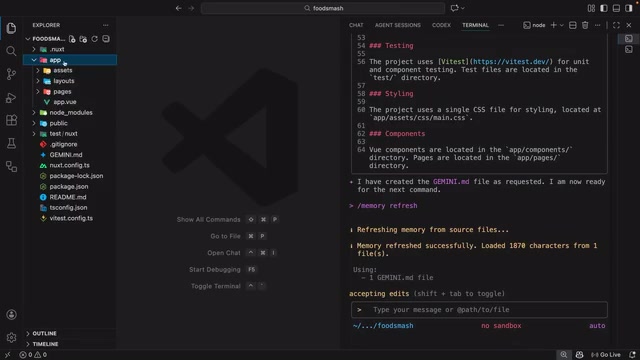Image resolution: width=640 pixels, height=360 pixels.
Task: Click the foodsmash command center search
Action: pyautogui.click(x=323, y=8)
